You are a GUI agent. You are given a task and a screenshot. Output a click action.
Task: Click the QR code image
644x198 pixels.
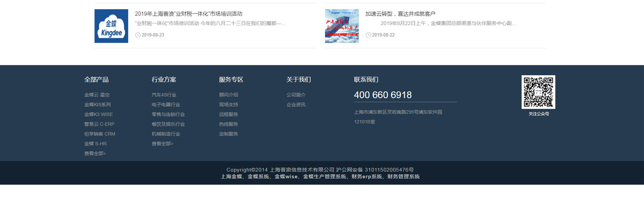point(538,92)
